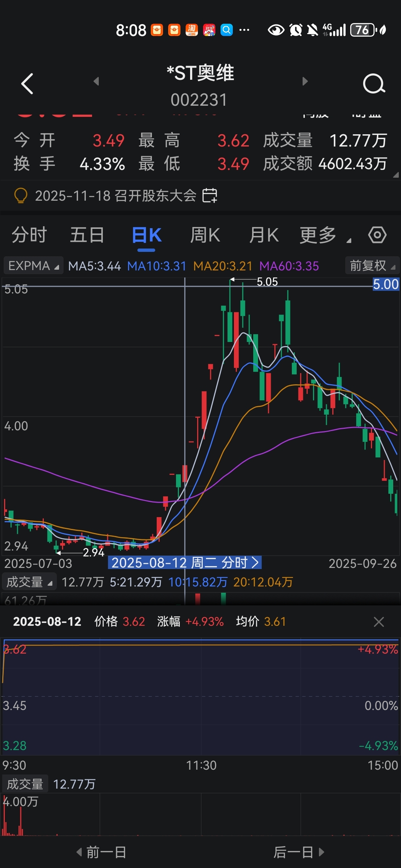
Task: Tap MA20:3.21 indicator value
Action: tap(223, 266)
